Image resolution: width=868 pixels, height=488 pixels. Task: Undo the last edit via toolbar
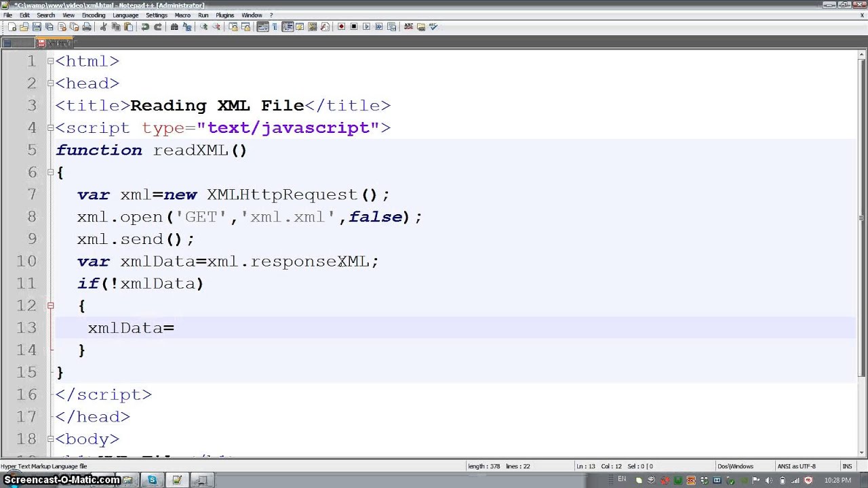pos(144,27)
